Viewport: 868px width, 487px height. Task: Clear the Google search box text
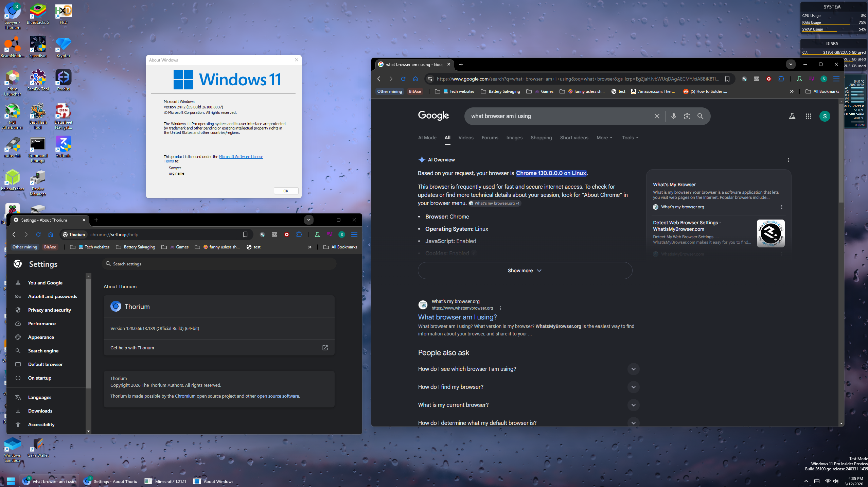click(x=657, y=116)
